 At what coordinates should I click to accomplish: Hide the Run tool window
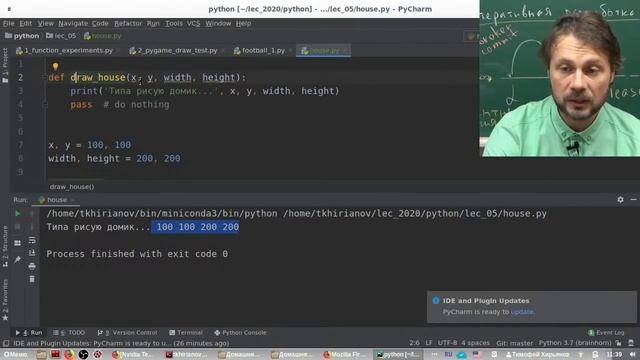pyautogui.click(x=633, y=200)
